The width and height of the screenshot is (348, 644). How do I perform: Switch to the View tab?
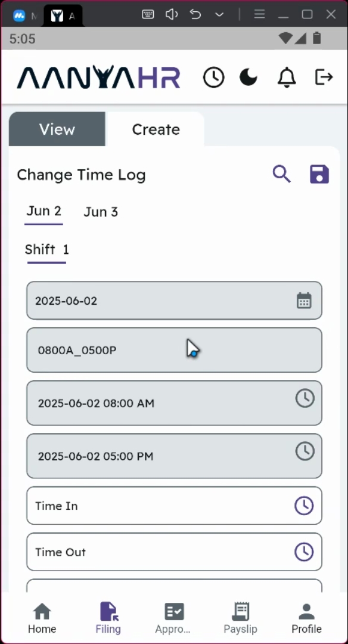[x=57, y=129]
